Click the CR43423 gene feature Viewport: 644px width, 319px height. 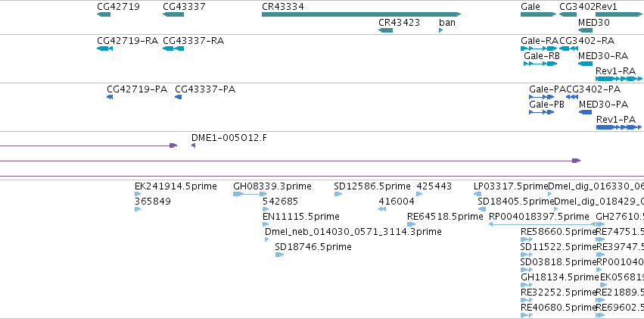tap(385, 30)
